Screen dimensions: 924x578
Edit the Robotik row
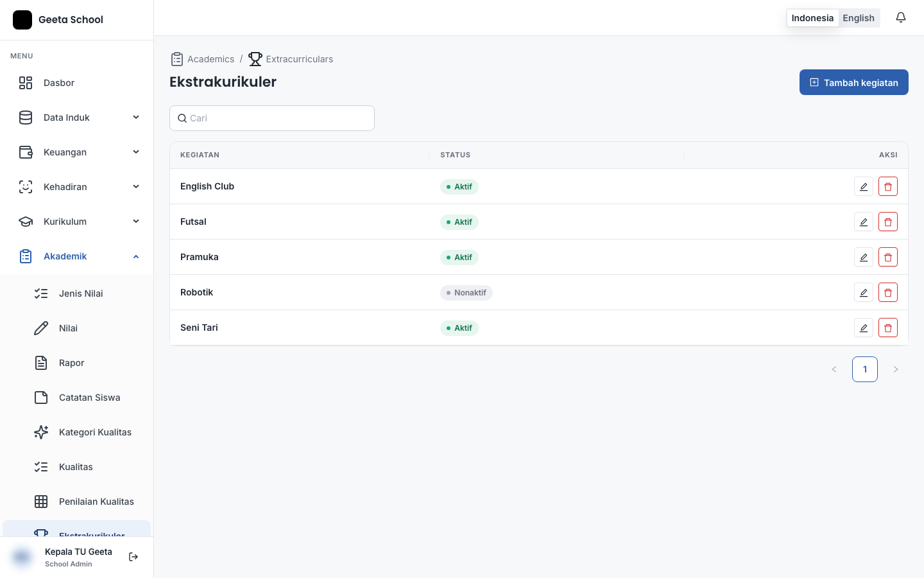point(864,292)
